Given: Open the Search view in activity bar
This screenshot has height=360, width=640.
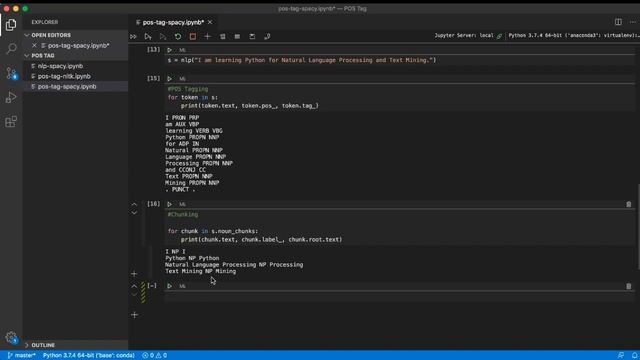Looking at the screenshot, I should pyautogui.click(x=11, y=49).
